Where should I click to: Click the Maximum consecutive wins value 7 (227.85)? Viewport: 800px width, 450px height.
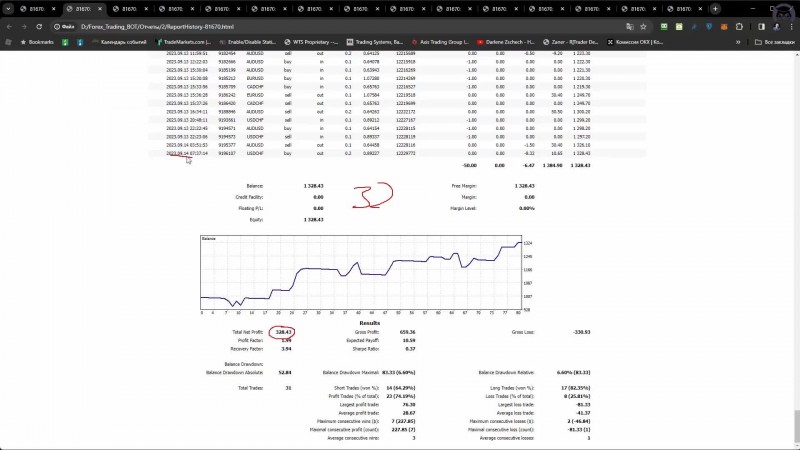(402, 421)
